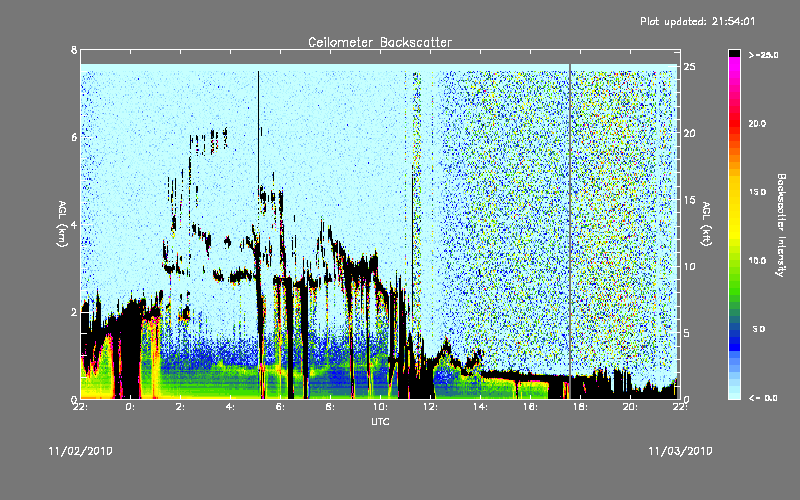Click the 'Ceilometer Backscatter' plot title
This screenshot has width=800, height=500.
pyautogui.click(x=380, y=42)
